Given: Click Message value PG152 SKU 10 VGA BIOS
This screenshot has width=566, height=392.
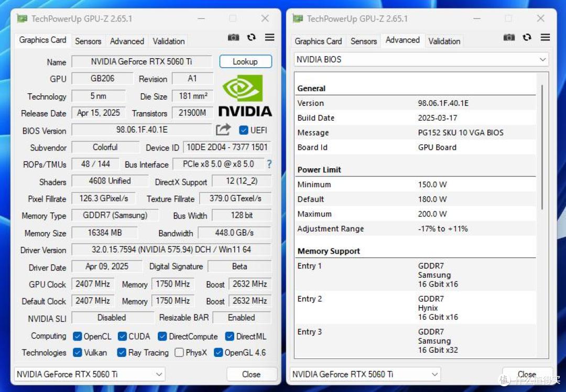Looking at the screenshot, I should [461, 133].
